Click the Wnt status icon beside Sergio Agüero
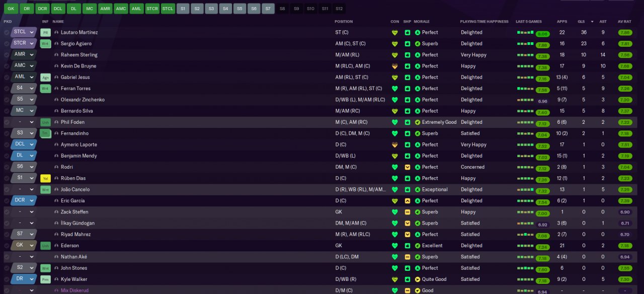 click(x=45, y=43)
